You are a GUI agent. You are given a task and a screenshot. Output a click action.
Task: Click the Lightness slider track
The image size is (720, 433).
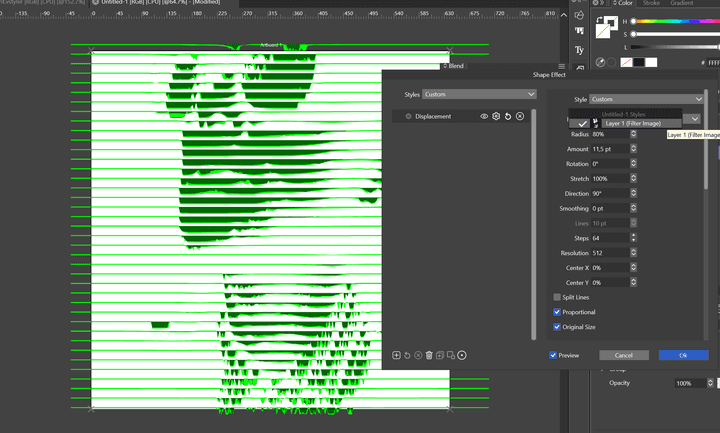click(674, 47)
